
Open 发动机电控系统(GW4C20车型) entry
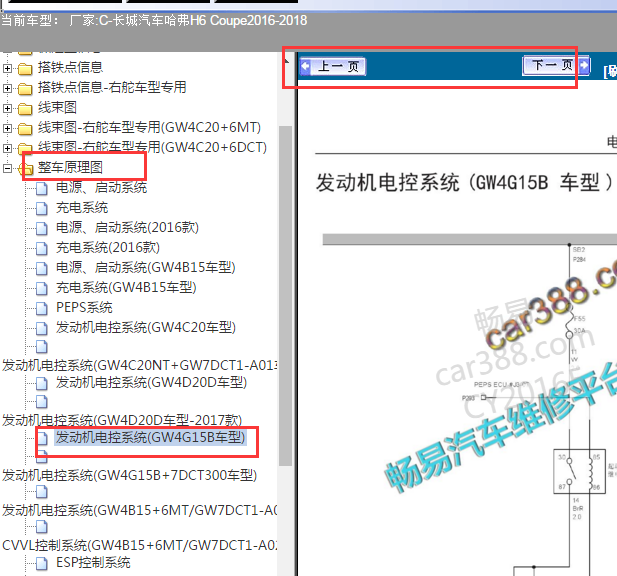(x=146, y=327)
